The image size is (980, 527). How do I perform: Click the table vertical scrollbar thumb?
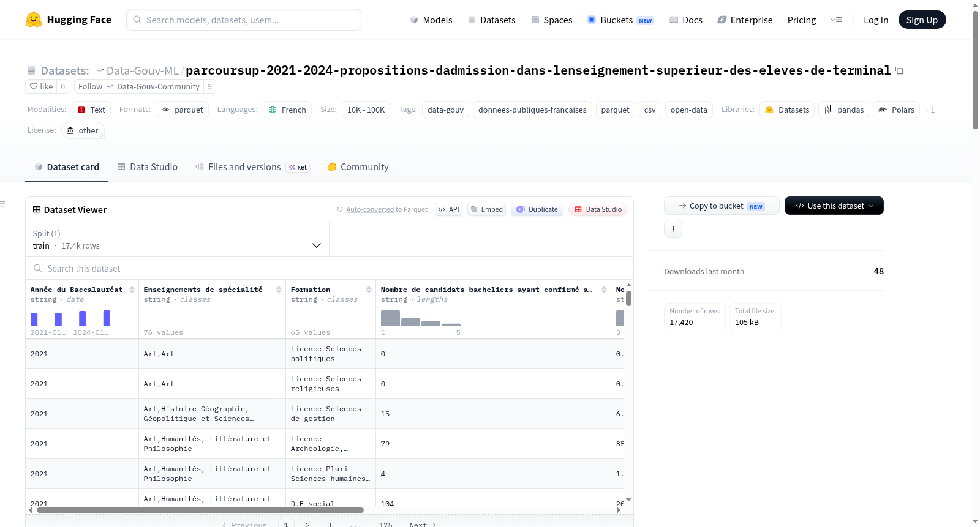coord(628,298)
